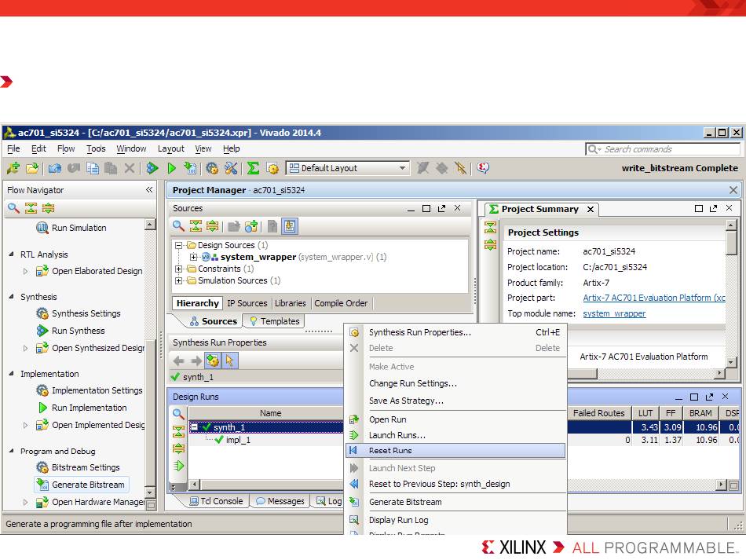This screenshot has width=746, height=560.
Task: Expand the Constraints folder node
Action: (178, 269)
